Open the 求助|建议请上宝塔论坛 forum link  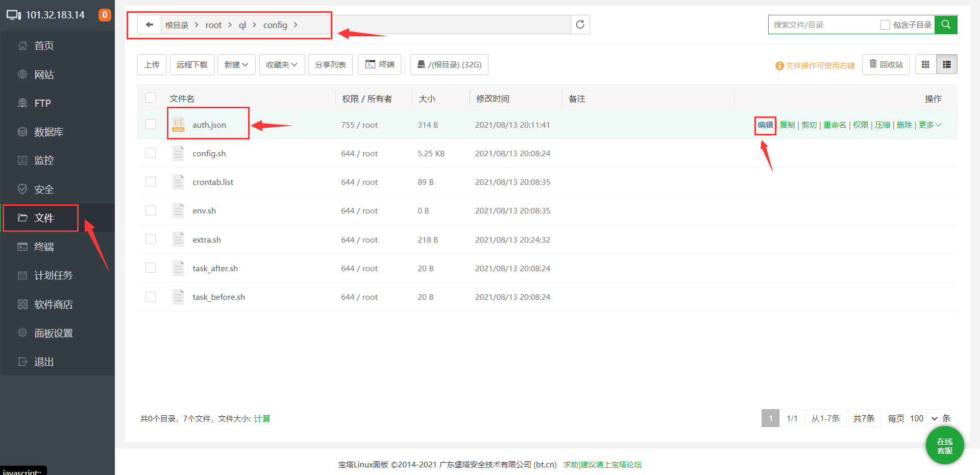click(602, 464)
